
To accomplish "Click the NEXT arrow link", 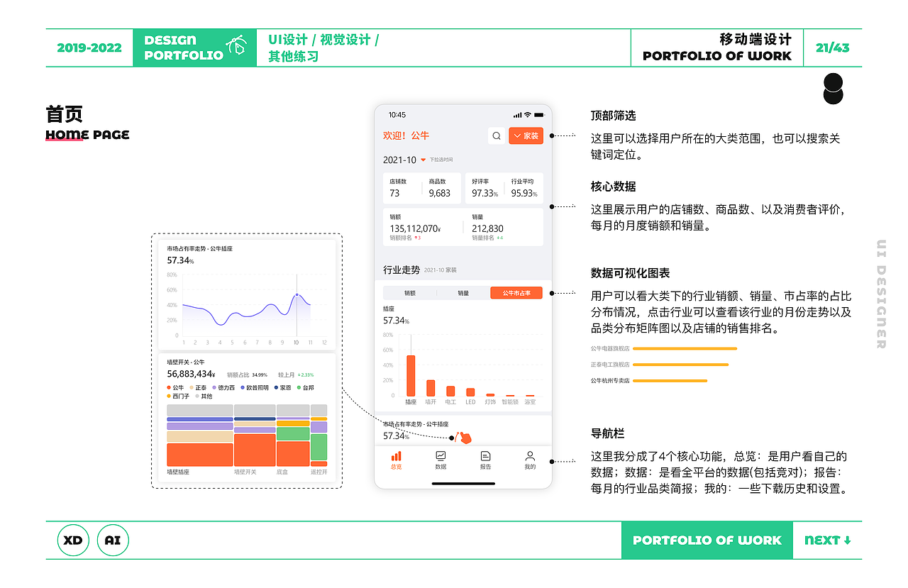I will pos(828,540).
